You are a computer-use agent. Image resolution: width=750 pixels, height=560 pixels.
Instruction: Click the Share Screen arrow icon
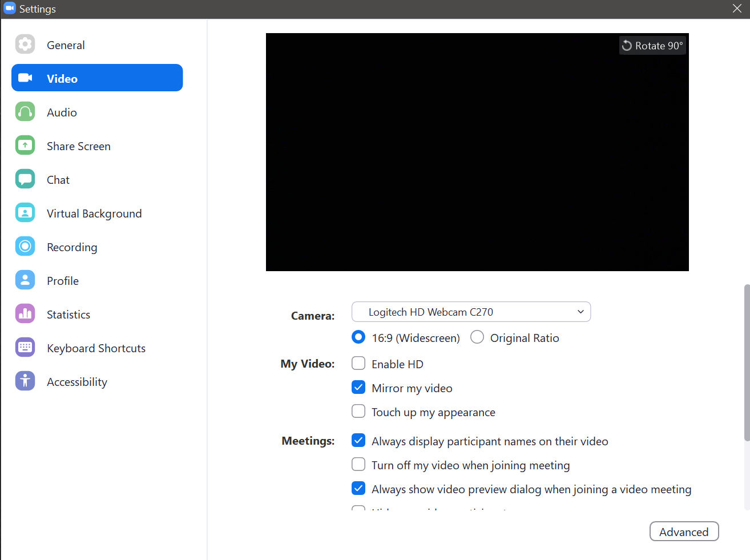[25, 146]
